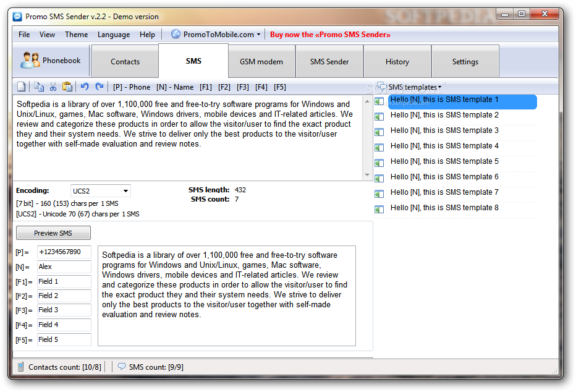Image resolution: width=576 pixels, height=392 pixels.
Task: Switch to the History tab
Action: point(397,61)
